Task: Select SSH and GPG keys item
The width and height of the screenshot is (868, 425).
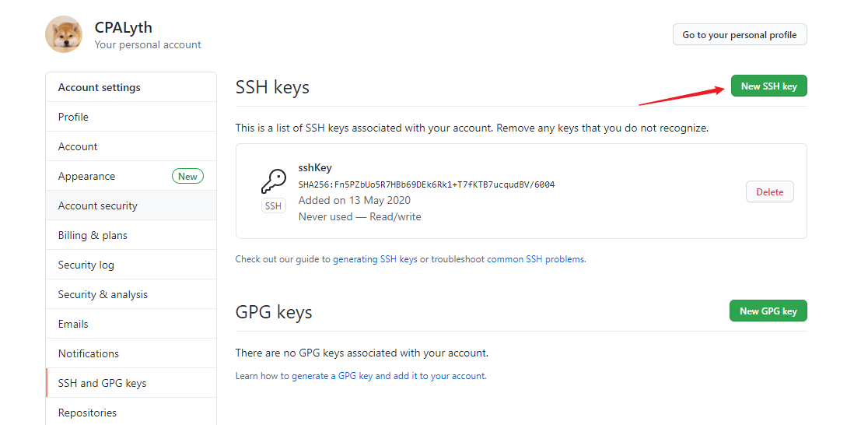Action: 103,383
